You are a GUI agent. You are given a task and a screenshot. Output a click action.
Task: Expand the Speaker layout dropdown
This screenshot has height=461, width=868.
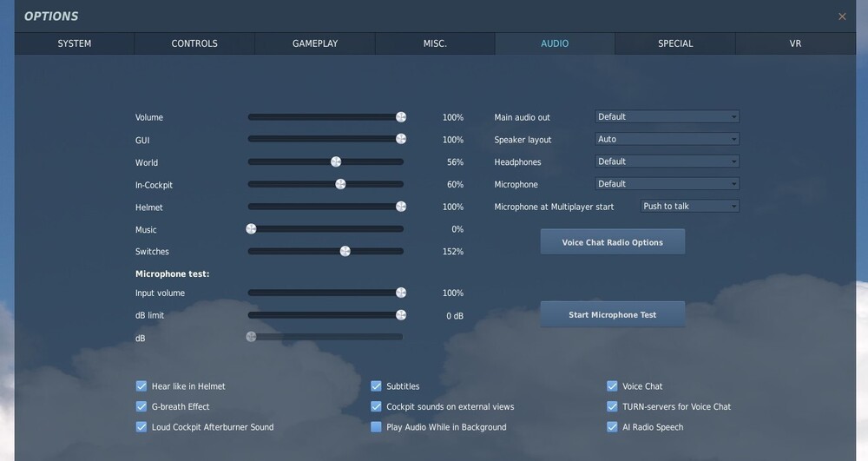[667, 139]
